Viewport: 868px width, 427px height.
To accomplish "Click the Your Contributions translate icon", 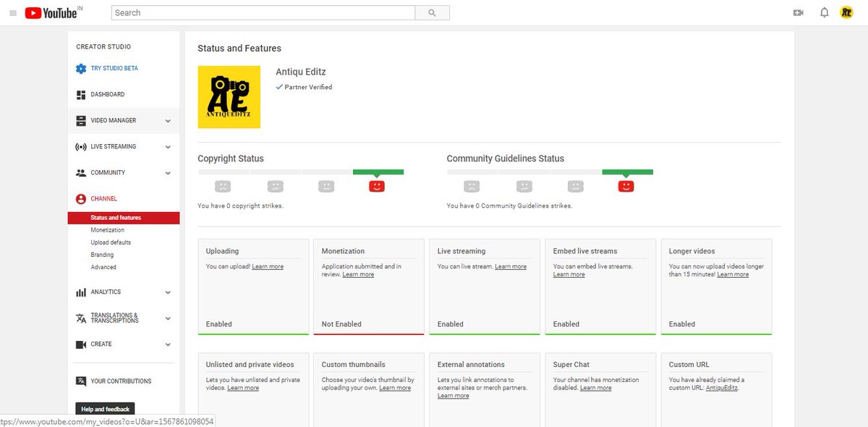I will pos(81,381).
